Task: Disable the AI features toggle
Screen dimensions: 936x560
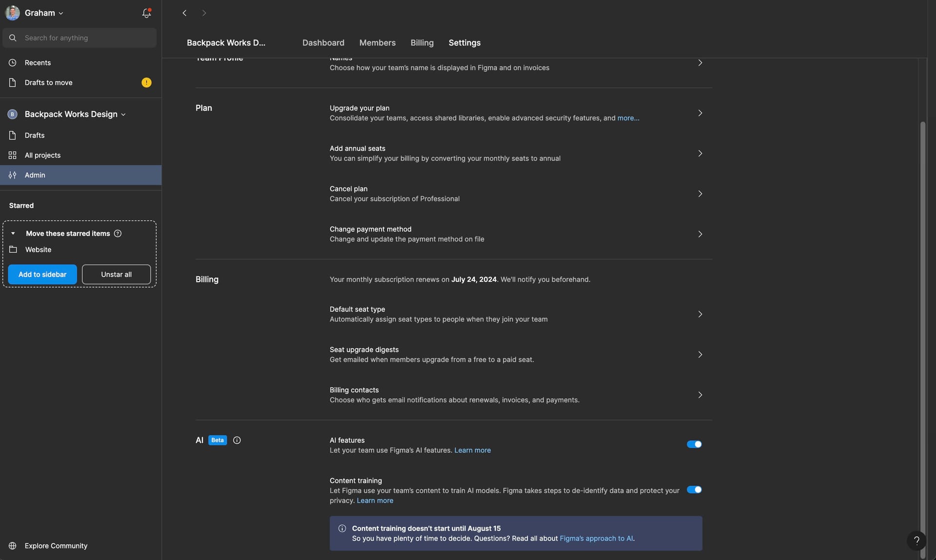Action: click(694, 444)
